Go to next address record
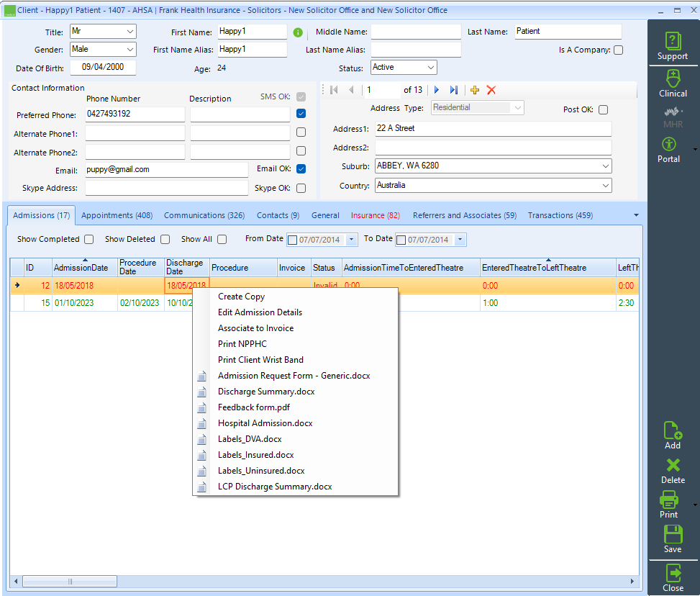Image resolution: width=700 pixels, height=596 pixels. click(437, 90)
